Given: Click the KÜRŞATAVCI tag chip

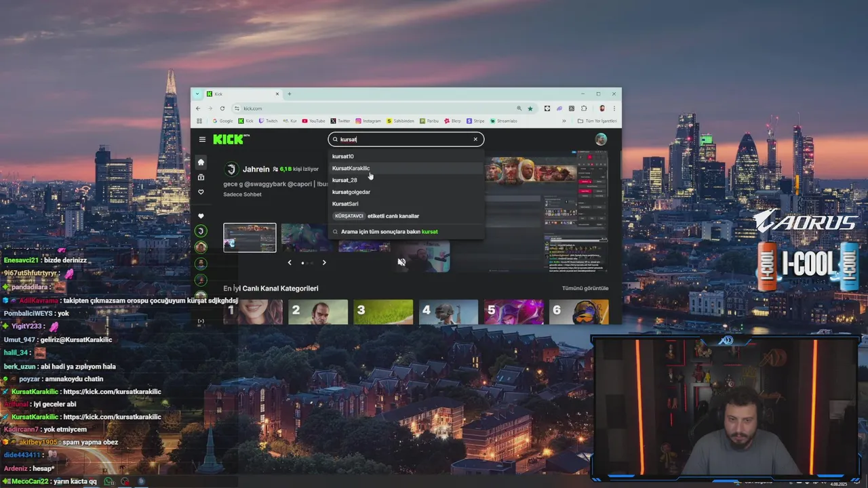Looking at the screenshot, I should 349,216.
